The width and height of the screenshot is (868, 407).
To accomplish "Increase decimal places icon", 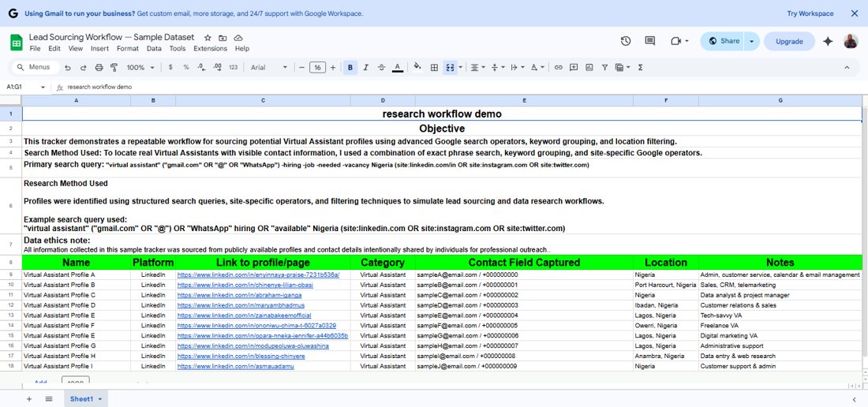I will point(217,68).
